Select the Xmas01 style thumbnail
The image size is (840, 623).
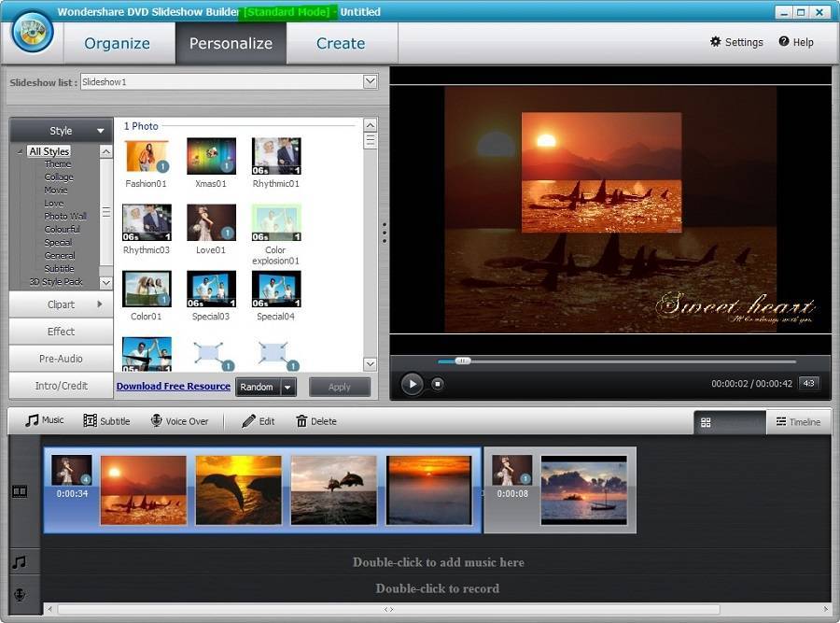(211, 156)
